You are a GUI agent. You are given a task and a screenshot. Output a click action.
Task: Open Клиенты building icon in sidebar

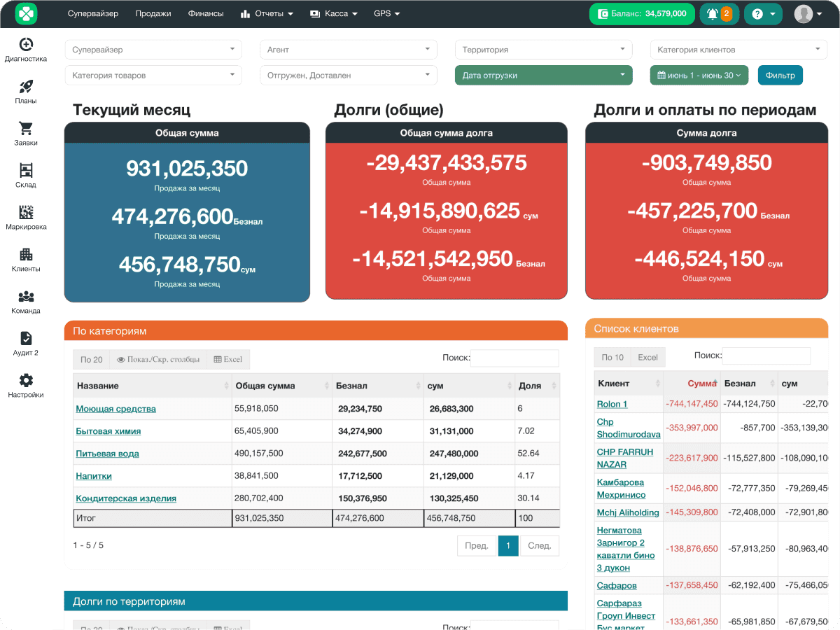coord(26,260)
